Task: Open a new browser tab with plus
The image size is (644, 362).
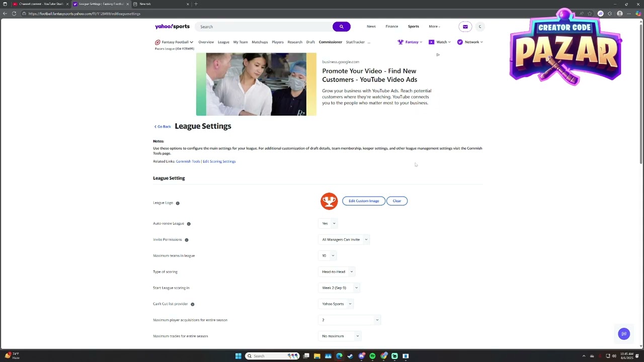Action: pyautogui.click(x=196, y=4)
